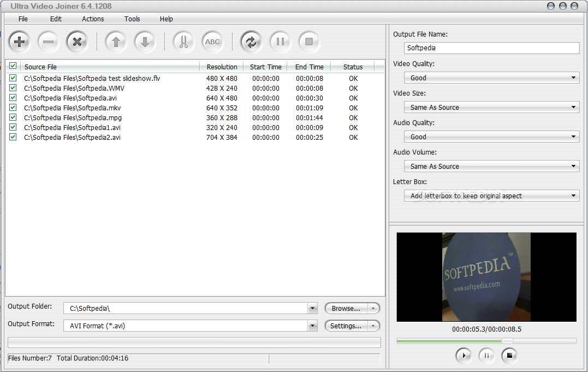Screen dimensions: 588x372
Task: Sort by Resolution column header
Action: (x=222, y=67)
